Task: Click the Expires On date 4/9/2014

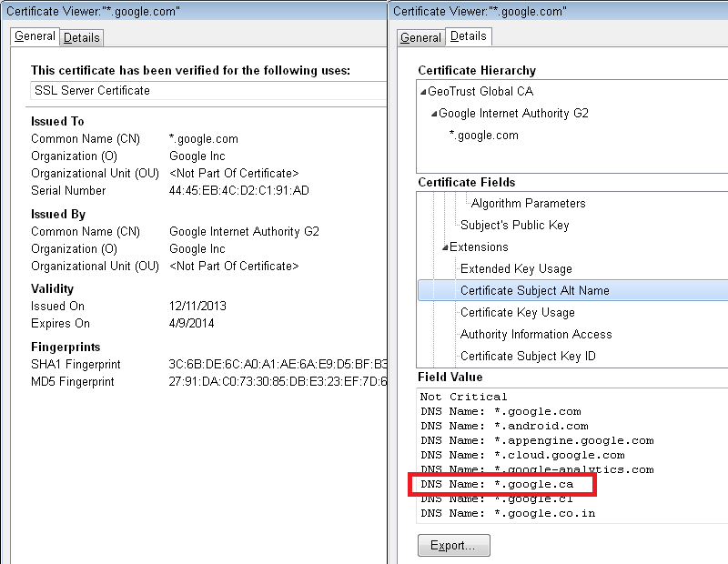Action: tap(192, 323)
